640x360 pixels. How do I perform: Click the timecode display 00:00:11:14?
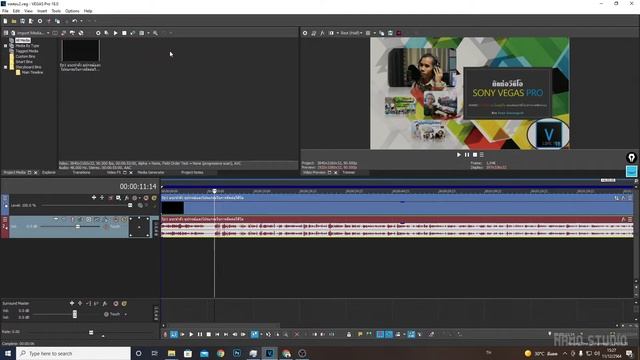(x=138, y=187)
